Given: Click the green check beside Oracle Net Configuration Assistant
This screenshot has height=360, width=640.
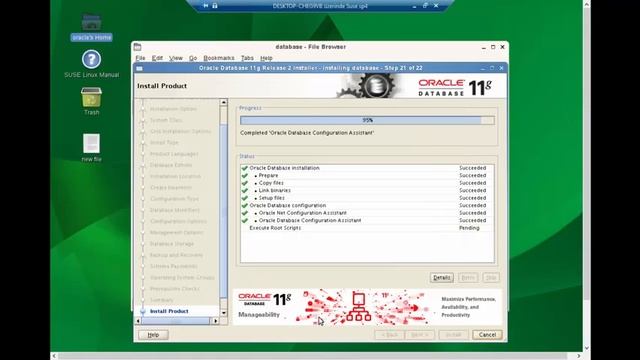Looking at the screenshot, I should [244, 213].
